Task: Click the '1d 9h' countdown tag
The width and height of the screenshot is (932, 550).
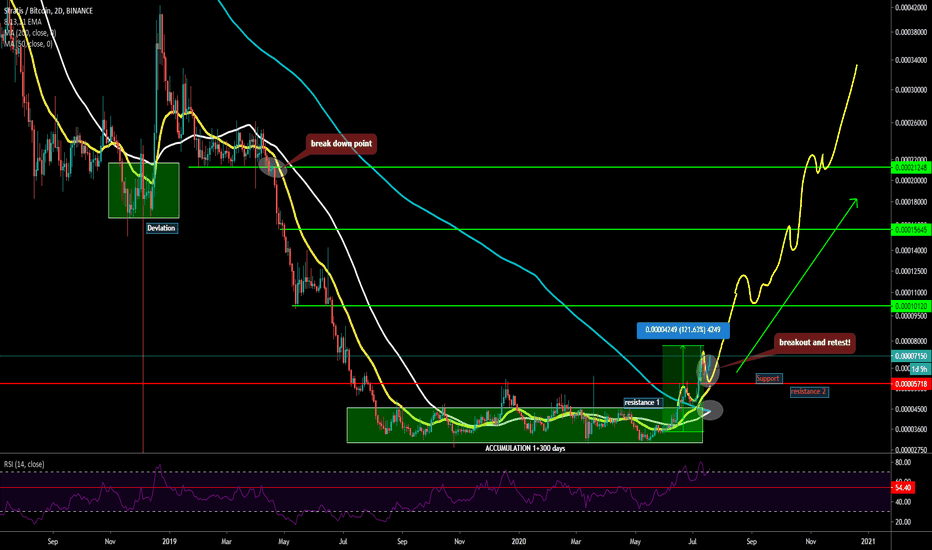Action: [920, 369]
